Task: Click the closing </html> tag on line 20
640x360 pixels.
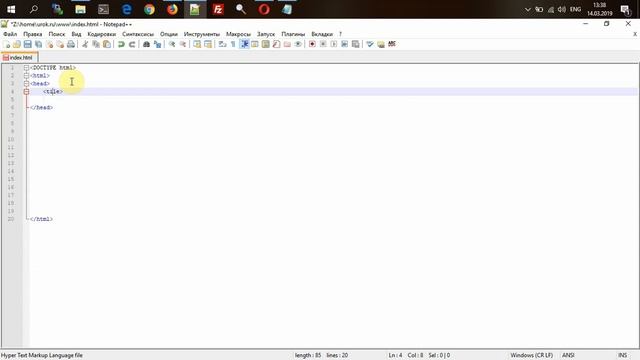Action: [42, 219]
